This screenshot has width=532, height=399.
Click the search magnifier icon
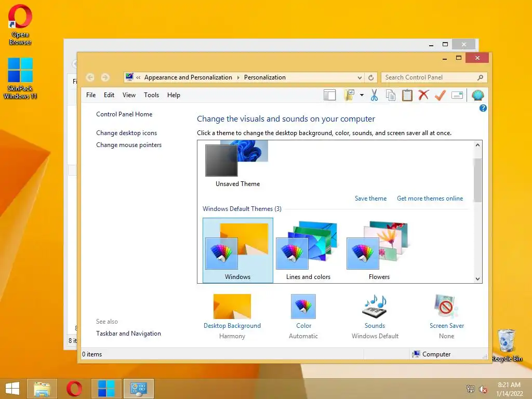coord(480,78)
